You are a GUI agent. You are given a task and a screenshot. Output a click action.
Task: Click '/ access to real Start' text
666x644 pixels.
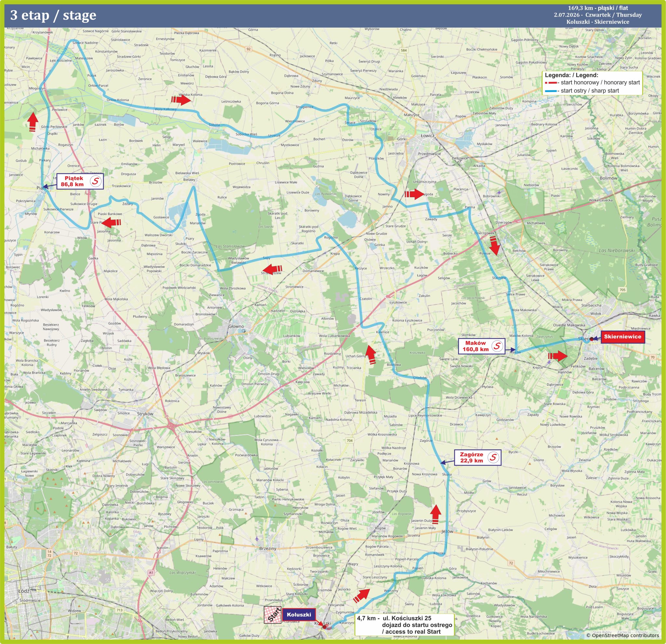coord(411,631)
